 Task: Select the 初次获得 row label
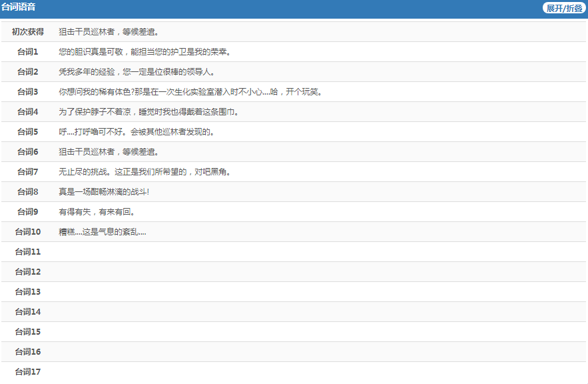pyautogui.click(x=28, y=32)
